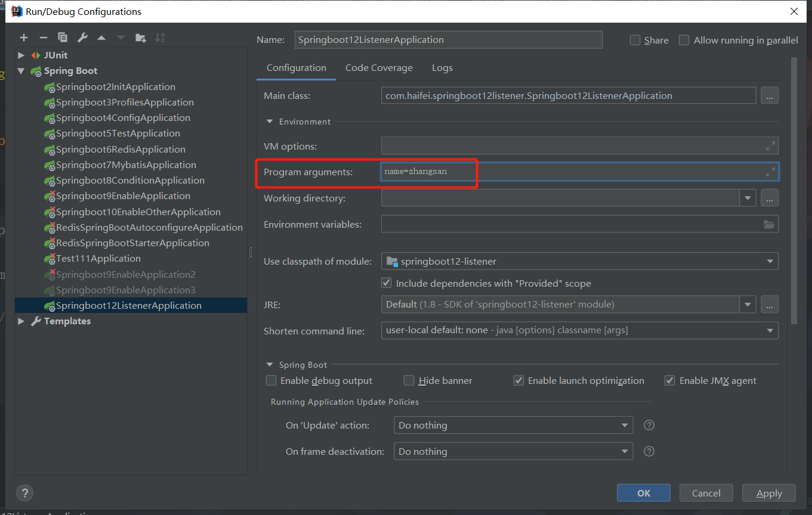Toggle Enable launch optimization checkbox

pyautogui.click(x=519, y=380)
